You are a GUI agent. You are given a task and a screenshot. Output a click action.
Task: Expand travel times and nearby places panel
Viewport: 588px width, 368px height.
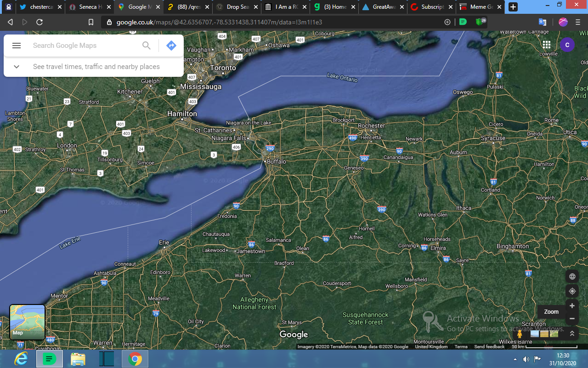pos(94,67)
